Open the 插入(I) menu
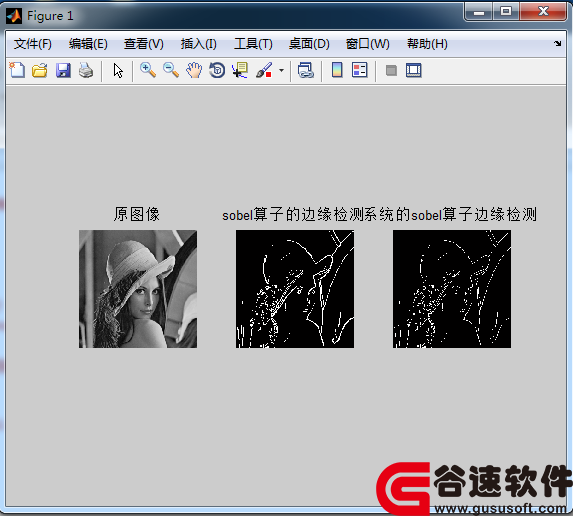 tap(198, 44)
